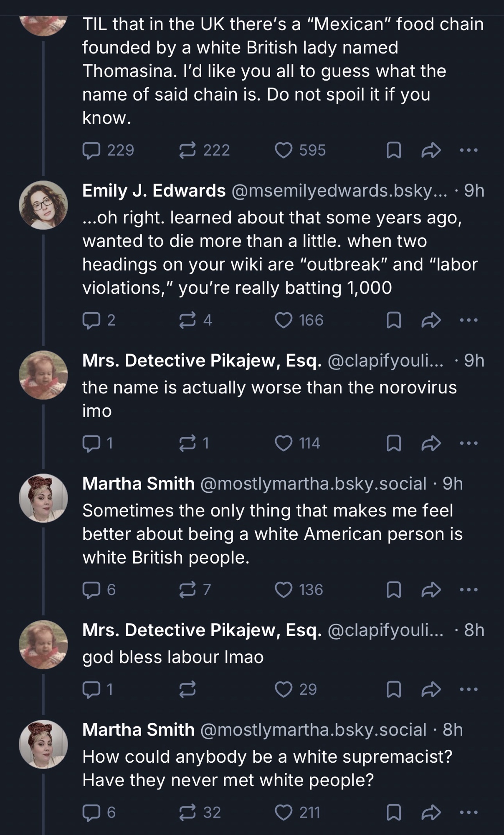The width and height of the screenshot is (504, 835).
Task: Repost Martha's post with 7 reposts
Action: (187, 590)
